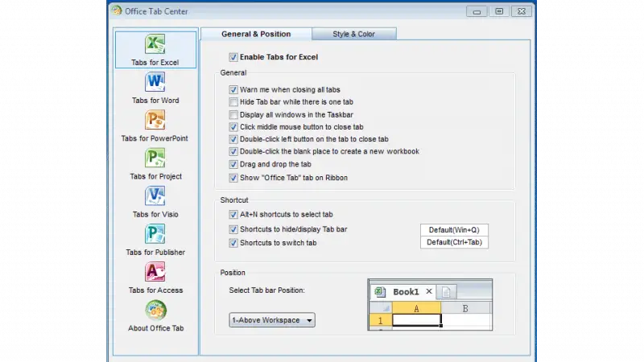
Task: Click the Book1 tab in preview
Action: pos(403,292)
